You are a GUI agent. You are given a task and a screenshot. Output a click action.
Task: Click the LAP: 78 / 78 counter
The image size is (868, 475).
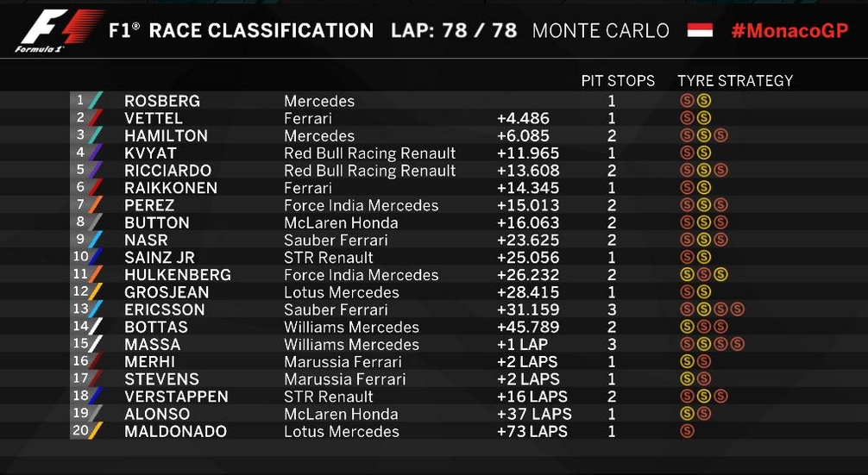[x=453, y=30]
